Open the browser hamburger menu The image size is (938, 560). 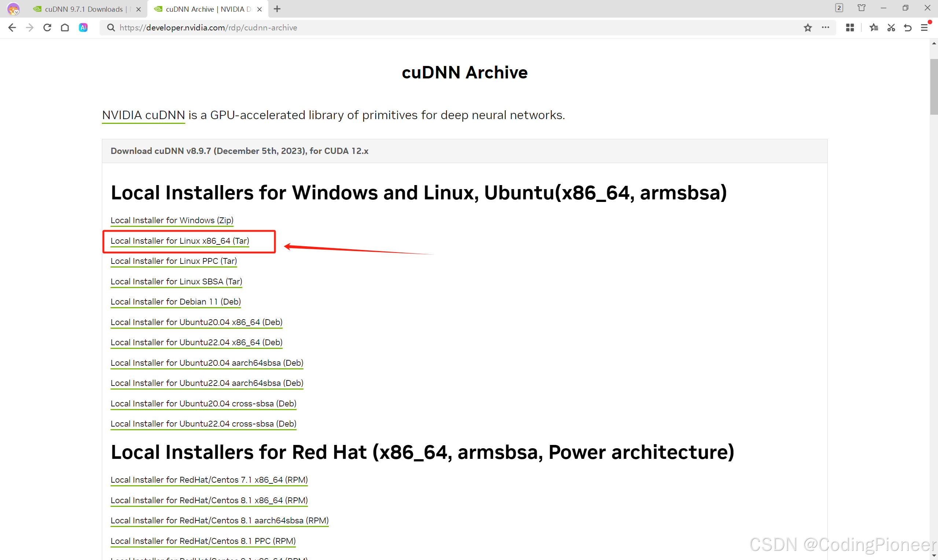924,27
